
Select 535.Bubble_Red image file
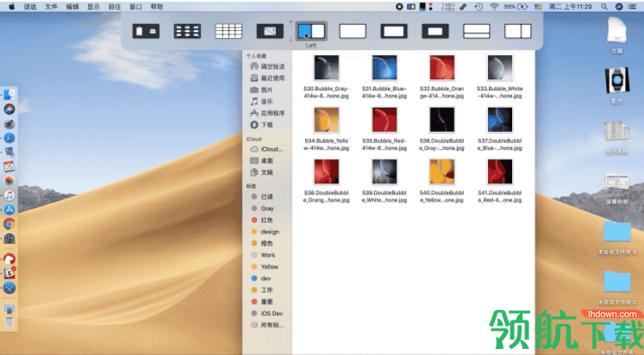click(385, 120)
